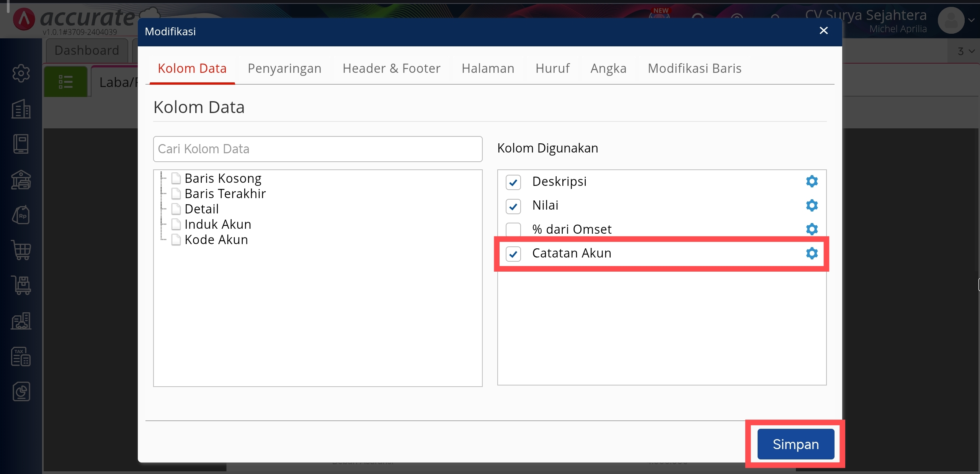The height and width of the screenshot is (474, 980).
Task: Open Catatan Akun column settings gear
Action: (x=812, y=253)
